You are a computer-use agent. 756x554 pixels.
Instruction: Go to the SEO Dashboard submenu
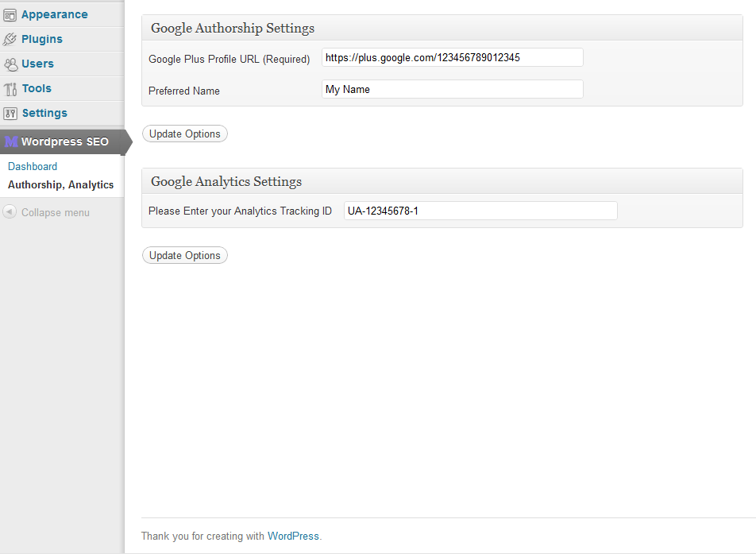33,166
